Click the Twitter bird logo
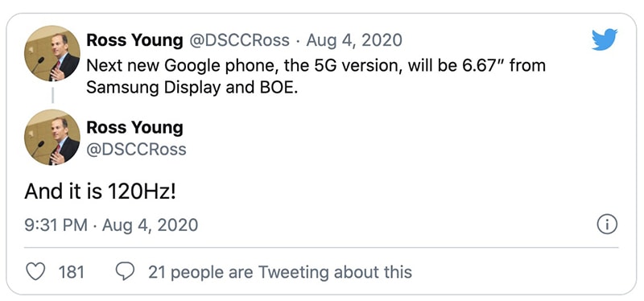Screen dimensions: 644x301 (x=605, y=39)
